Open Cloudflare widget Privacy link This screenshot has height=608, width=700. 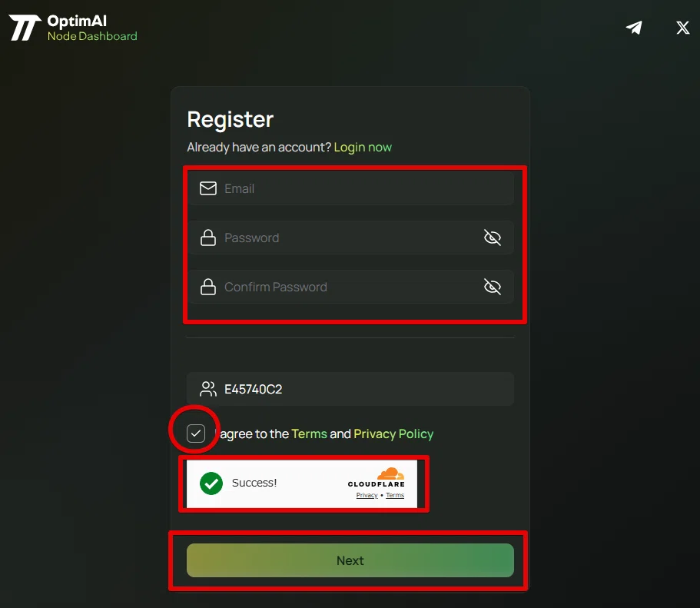tap(367, 495)
